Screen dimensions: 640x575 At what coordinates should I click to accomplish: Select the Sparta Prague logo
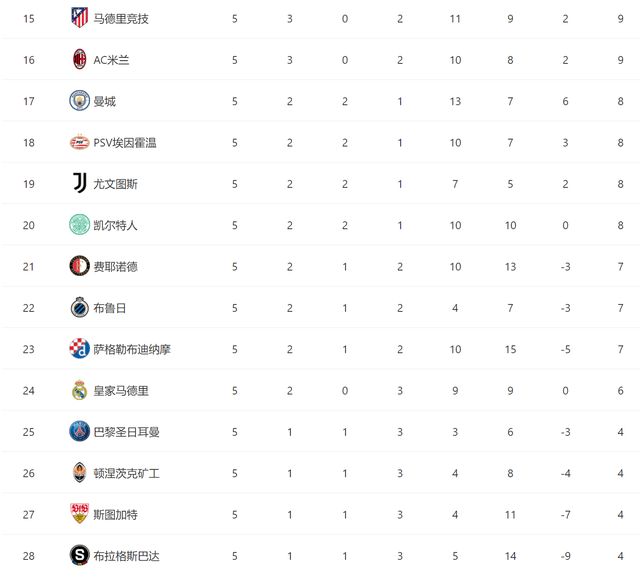(79, 555)
